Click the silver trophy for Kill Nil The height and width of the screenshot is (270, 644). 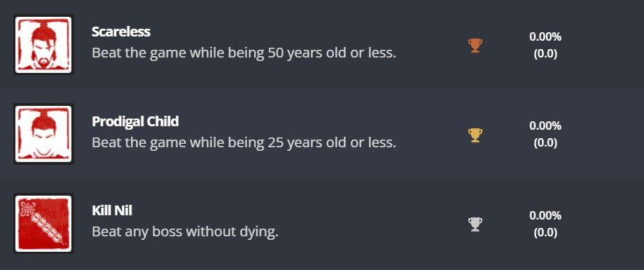pyautogui.click(x=475, y=224)
